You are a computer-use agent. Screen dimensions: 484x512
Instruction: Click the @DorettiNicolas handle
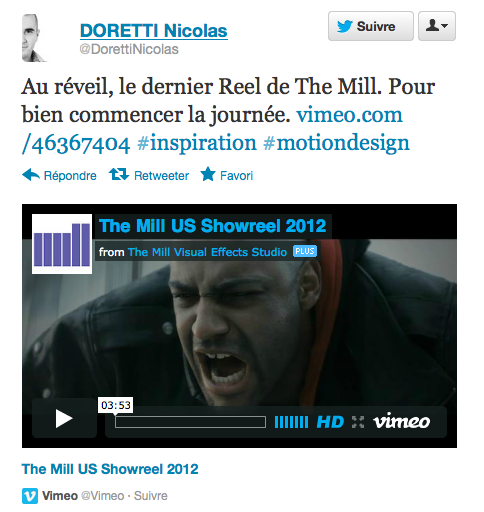coord(129,49)
